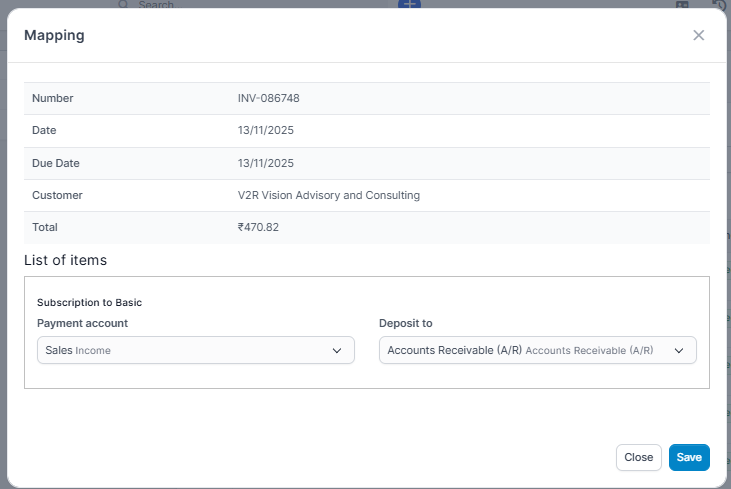Viewport: 731px width, 489px height.
Task: Click the Search field behind the dialog
Action: tap(250, 5)
